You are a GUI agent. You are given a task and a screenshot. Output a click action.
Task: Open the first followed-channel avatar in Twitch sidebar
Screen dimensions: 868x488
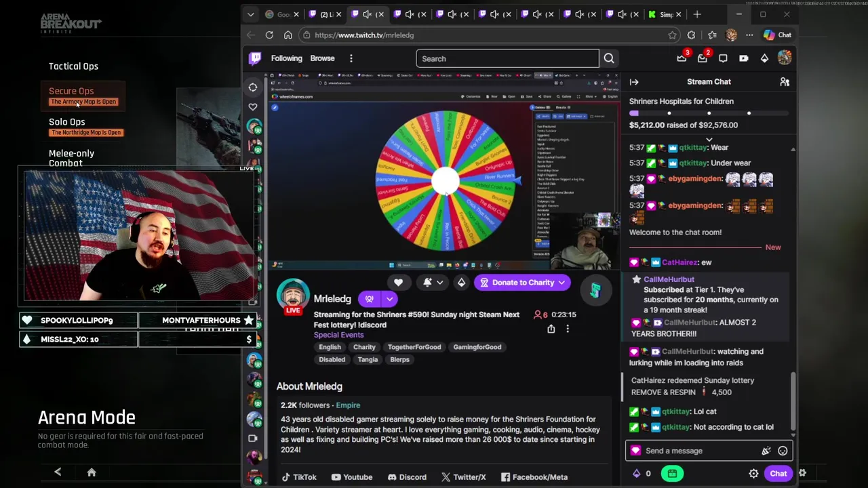point(254,127)
